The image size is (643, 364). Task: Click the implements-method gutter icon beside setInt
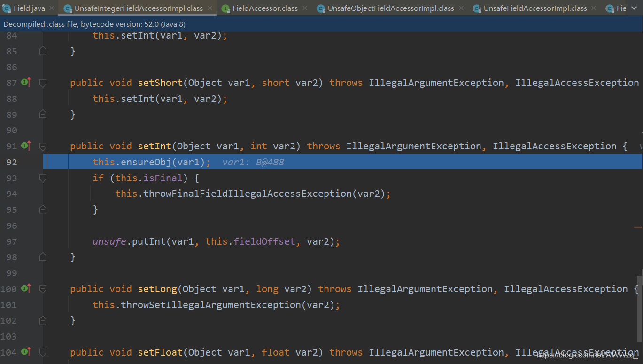[x=26, y=146]
